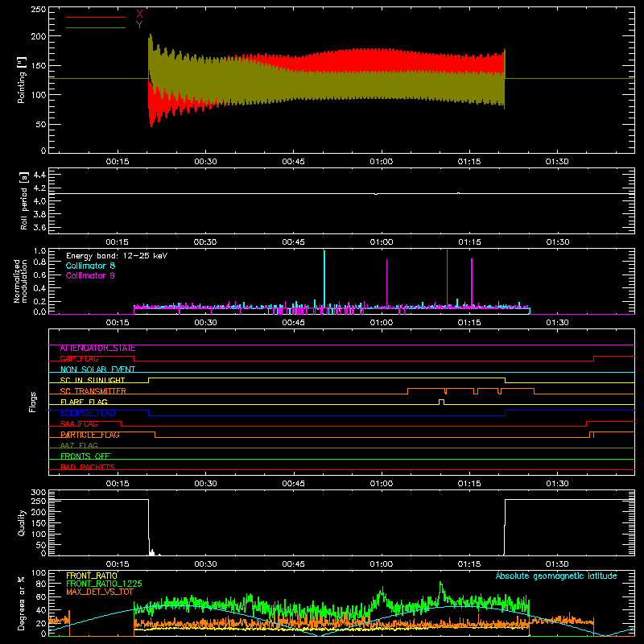The width and height of the screenshot is (644, 644).
Task: Click the 3.6 tick on Roll period axis
Action: pos(39,228)
